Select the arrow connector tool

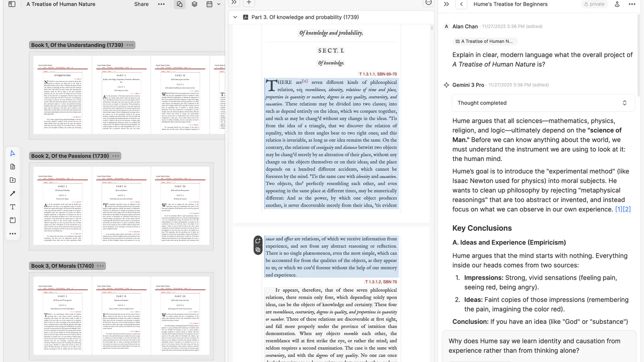12,193
